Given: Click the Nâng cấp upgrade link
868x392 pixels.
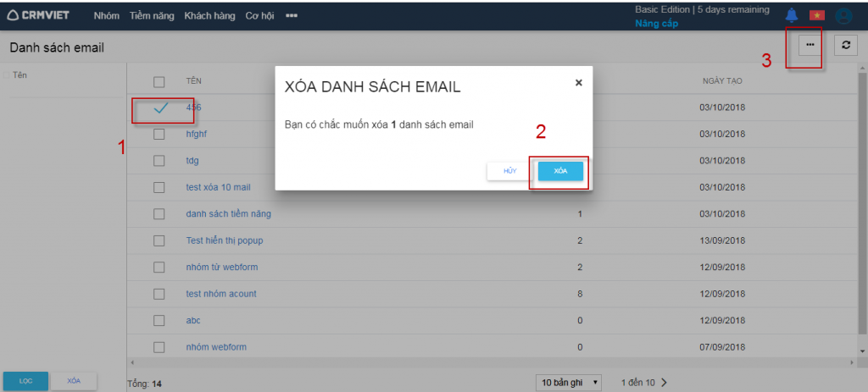Looking at the screenshot, I should [656, 24].
